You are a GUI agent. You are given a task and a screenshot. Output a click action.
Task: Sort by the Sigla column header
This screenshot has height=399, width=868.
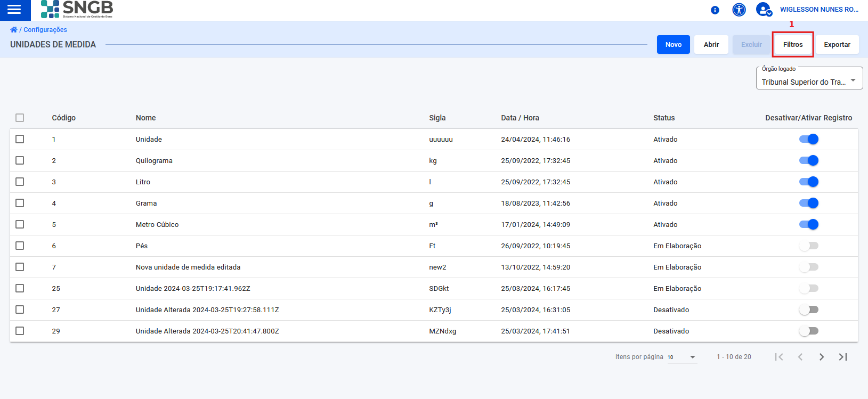coord(437,118)
